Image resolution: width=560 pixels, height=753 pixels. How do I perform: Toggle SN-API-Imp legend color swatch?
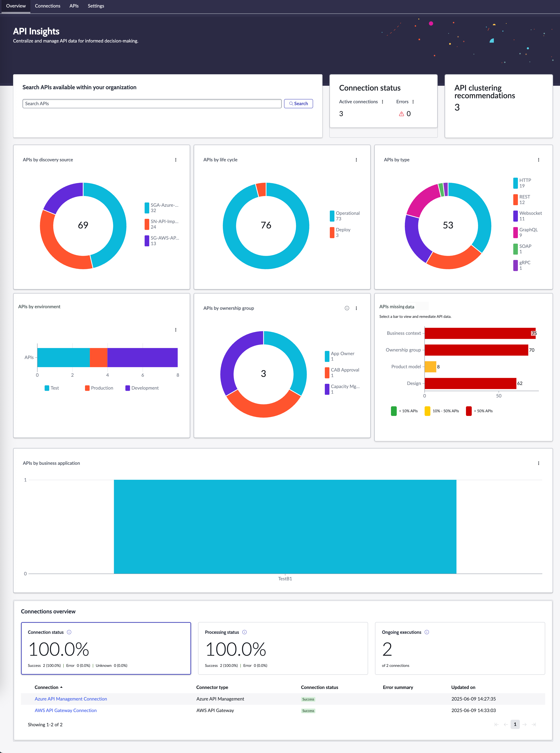[x=147, y=224]
